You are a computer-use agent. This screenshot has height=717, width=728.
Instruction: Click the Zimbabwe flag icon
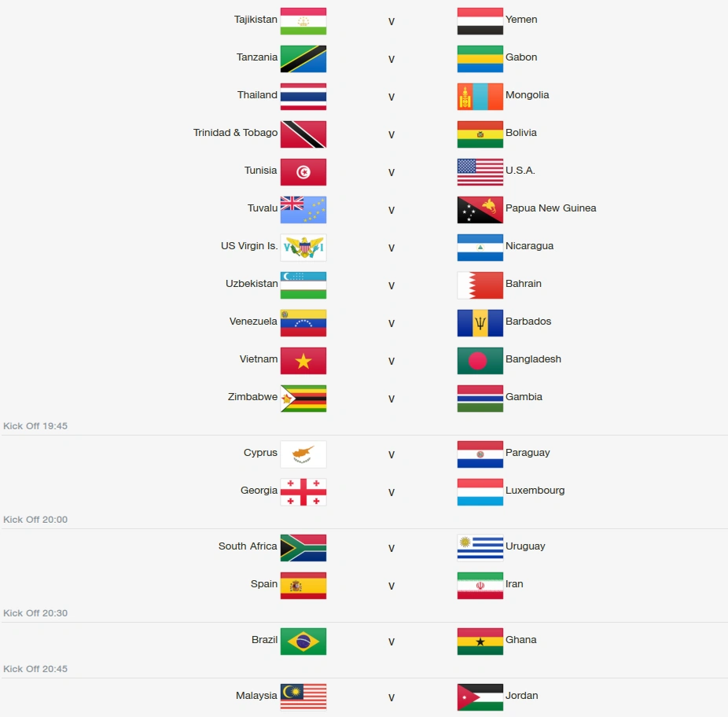(x=303, y=399)
